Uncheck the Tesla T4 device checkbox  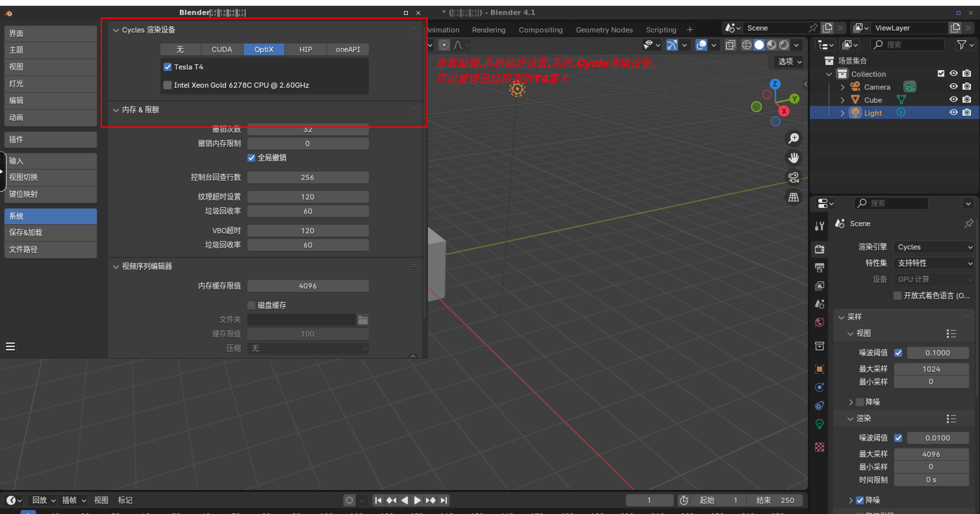[x=167, y=67]
